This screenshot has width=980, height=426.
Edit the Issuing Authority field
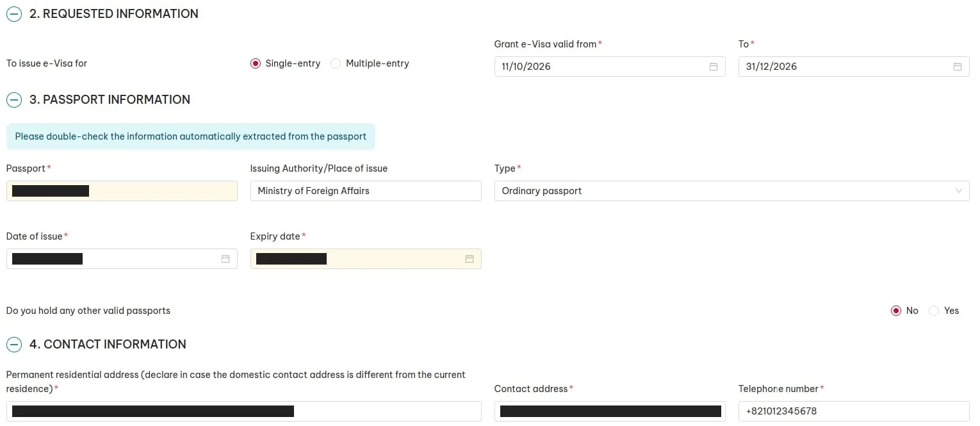[366, 191]
